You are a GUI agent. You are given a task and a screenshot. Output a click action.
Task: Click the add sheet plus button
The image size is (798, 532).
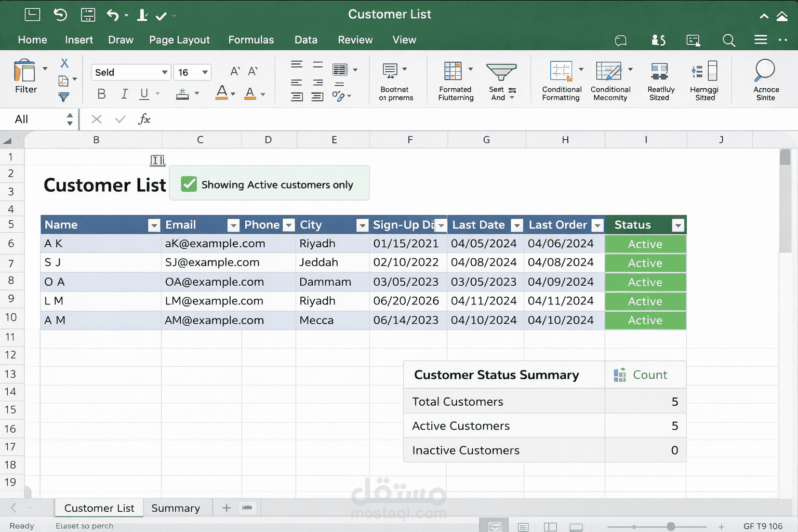[227, 508]
